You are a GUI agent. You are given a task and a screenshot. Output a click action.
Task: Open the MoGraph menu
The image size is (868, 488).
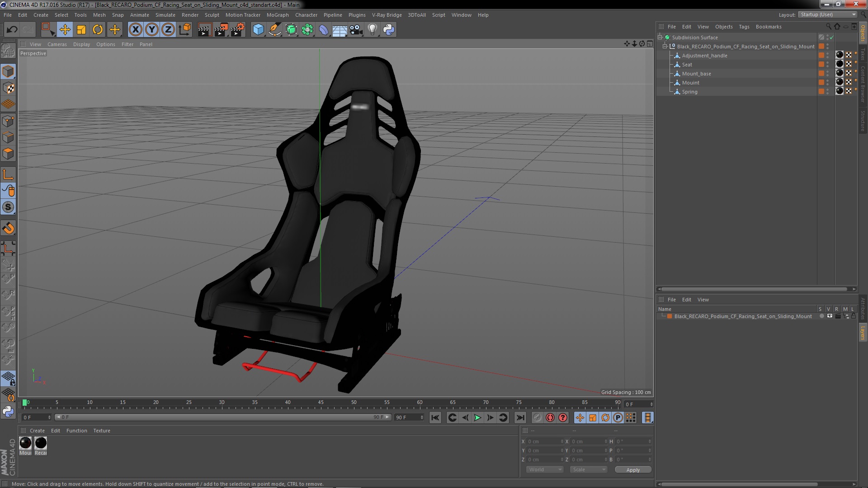pos(278,15)
